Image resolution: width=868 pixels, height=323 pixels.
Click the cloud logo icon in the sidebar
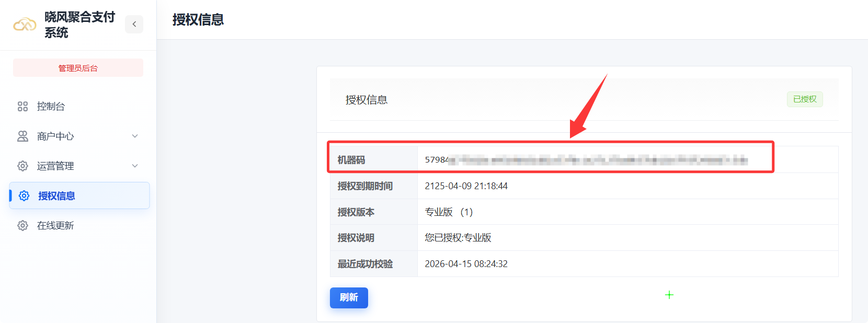25,25
